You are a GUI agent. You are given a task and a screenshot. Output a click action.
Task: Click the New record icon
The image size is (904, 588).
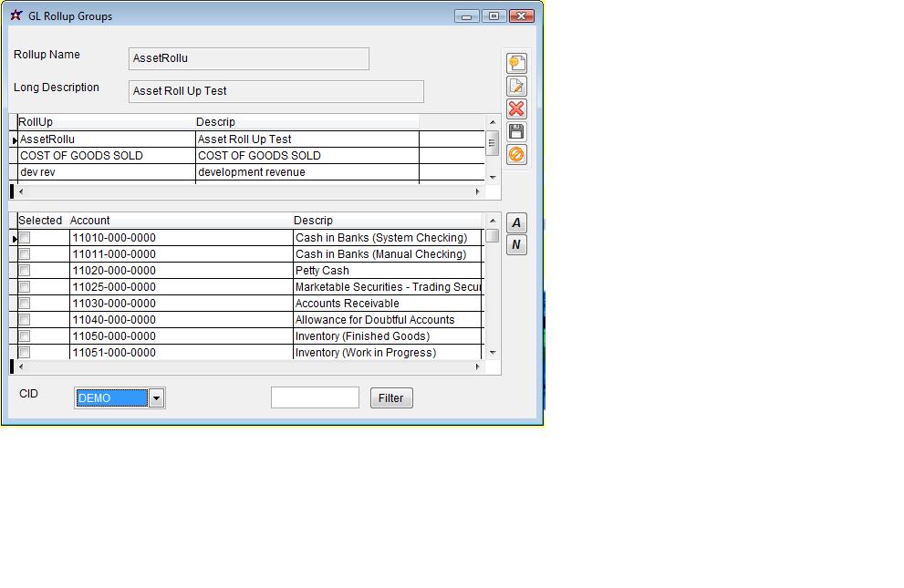pos(516,63)
